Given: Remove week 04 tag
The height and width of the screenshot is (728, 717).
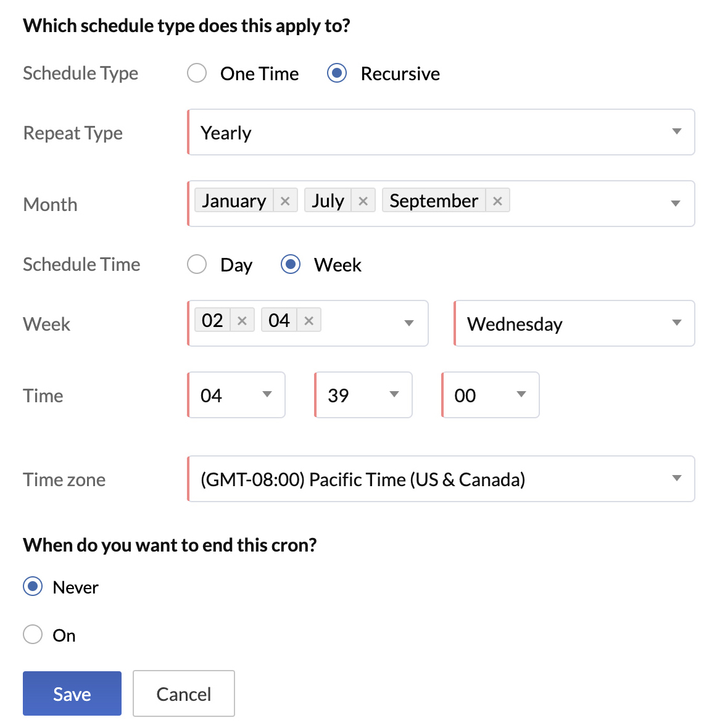Looking at the screenshot, I should click(309, 321).
